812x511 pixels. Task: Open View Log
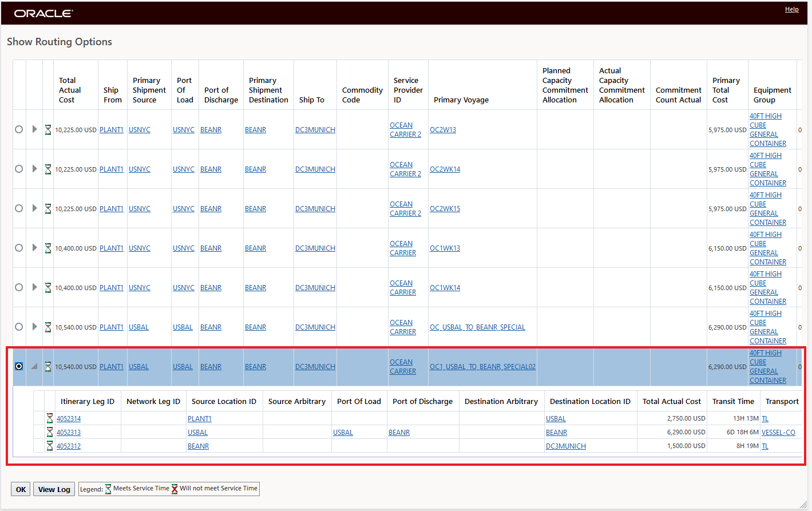tap(54, 489)
